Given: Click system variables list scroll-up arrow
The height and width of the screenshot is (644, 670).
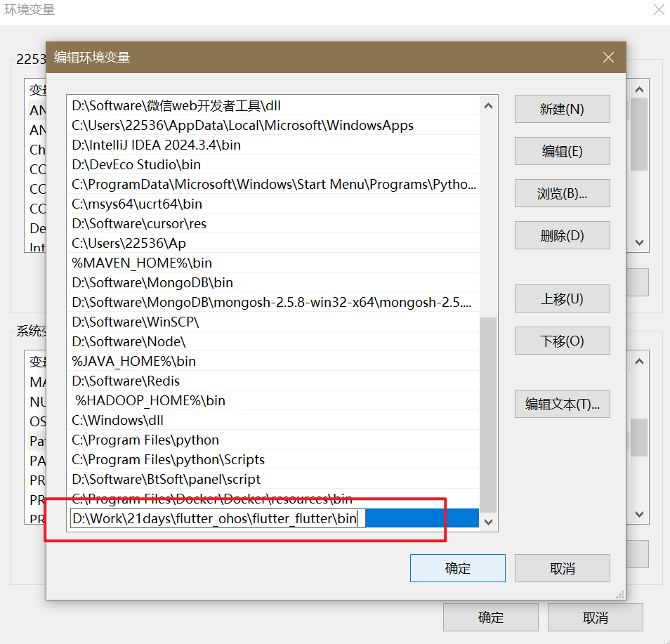Looking at the screenshot, I should [x=639, y=362].
